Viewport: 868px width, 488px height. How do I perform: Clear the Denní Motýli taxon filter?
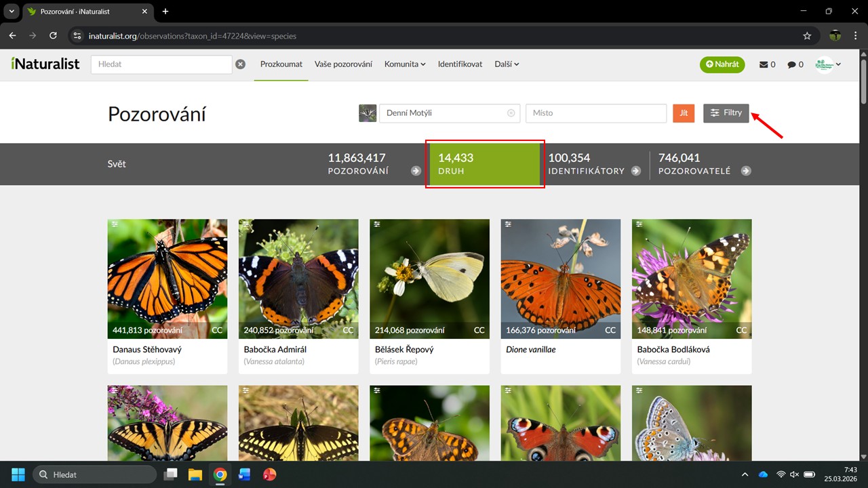[x=511, y=113]
